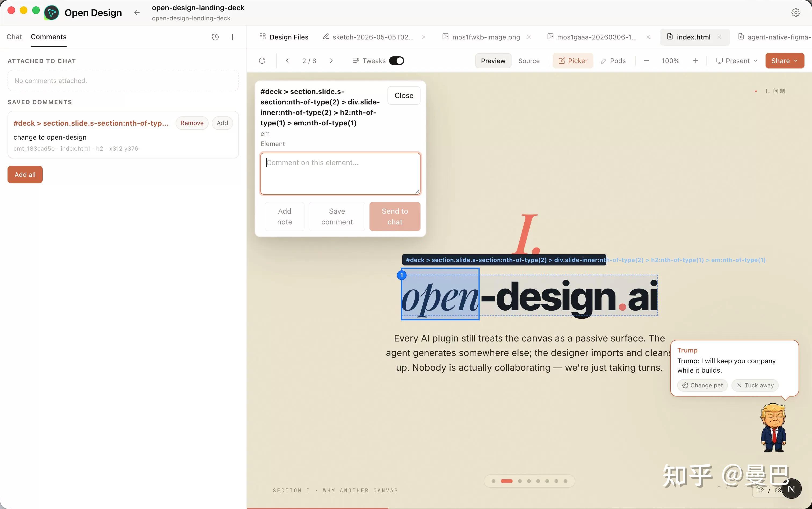
Task: Toggle the Tweaks switch off
Action: pyautogui.click(x=397, y=61)
